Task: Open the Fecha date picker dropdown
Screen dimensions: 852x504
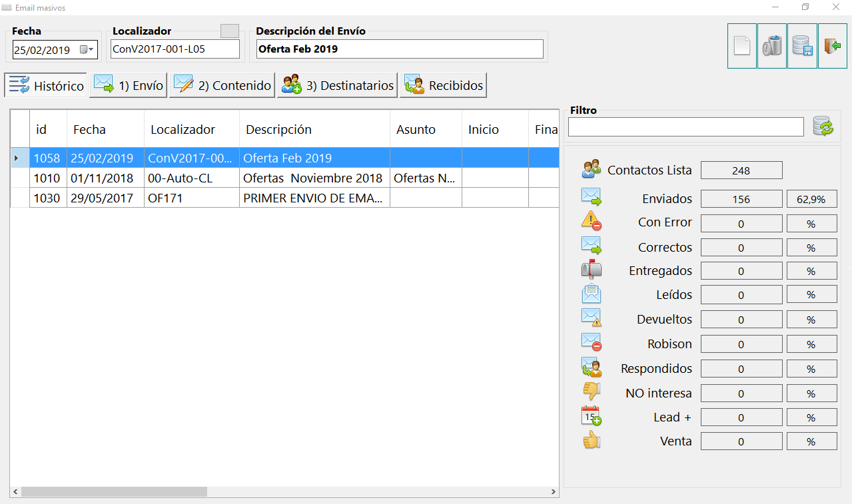Action: [x=87, y=49]
